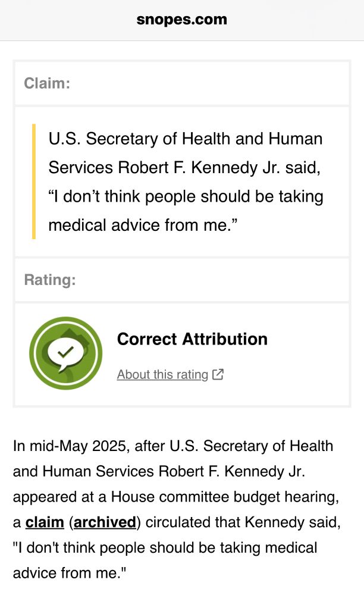Click the Correct Attribution heading text
Screen dimensions: 364x595
(x=192, y=339)
